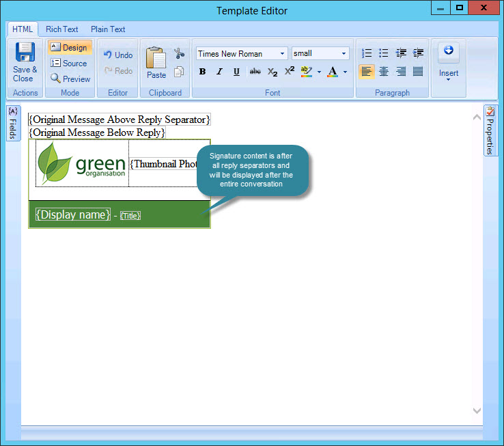The height and width of the screenshot is (446, 504).
Task: Click the Save & Close floppy icon
Action: pyautogui.click(x=25, y=52)
